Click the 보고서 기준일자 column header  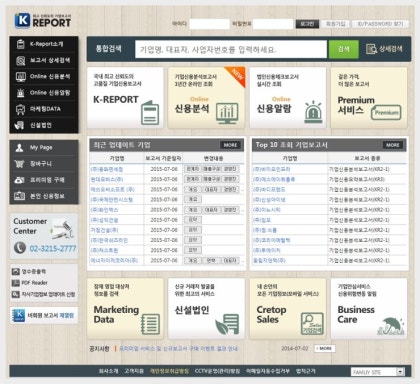pos(163,158)
